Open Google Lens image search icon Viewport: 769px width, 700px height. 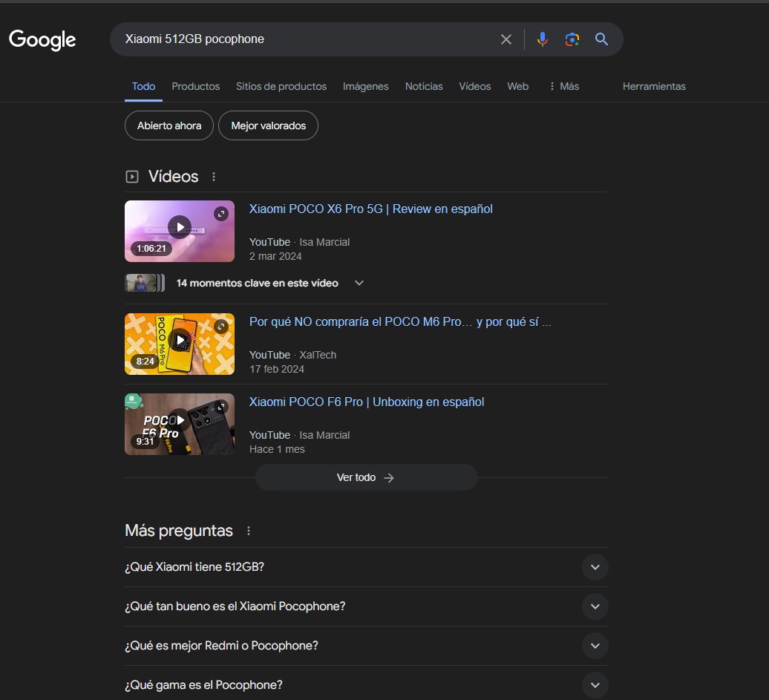572,39
